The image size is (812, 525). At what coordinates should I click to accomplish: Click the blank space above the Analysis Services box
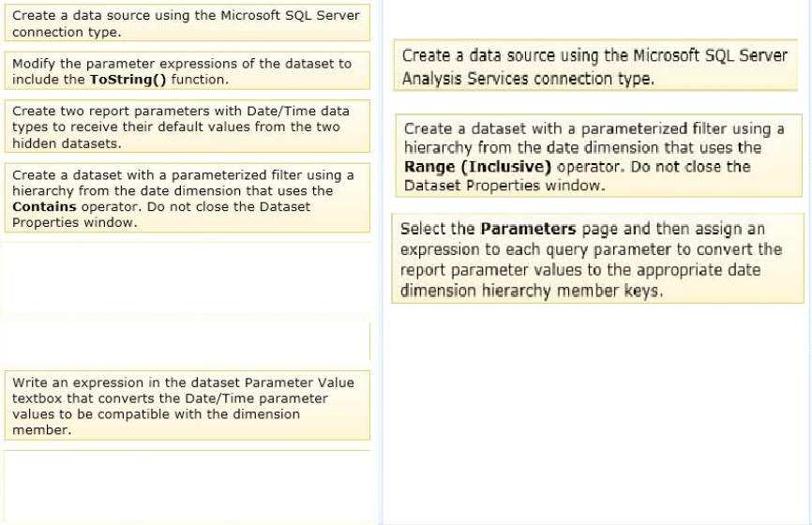[595, 20]
